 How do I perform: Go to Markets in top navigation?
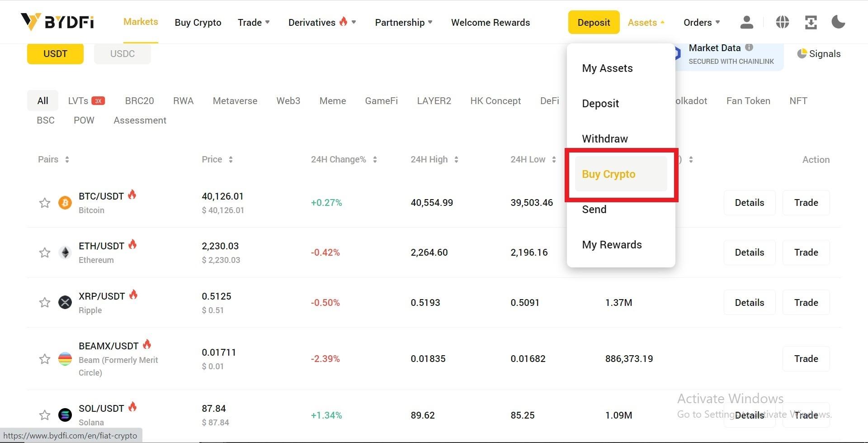pos(141,22)
